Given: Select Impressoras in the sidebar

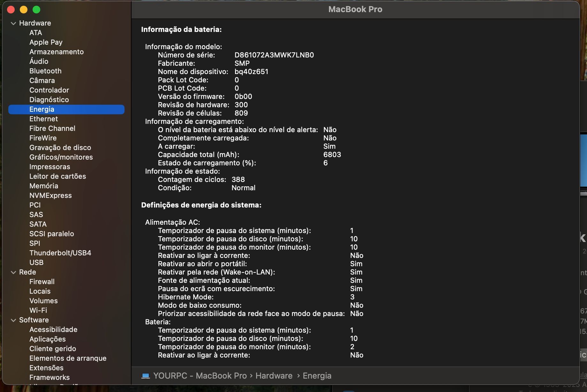Looking at the screenshot, I should (50, 167).
